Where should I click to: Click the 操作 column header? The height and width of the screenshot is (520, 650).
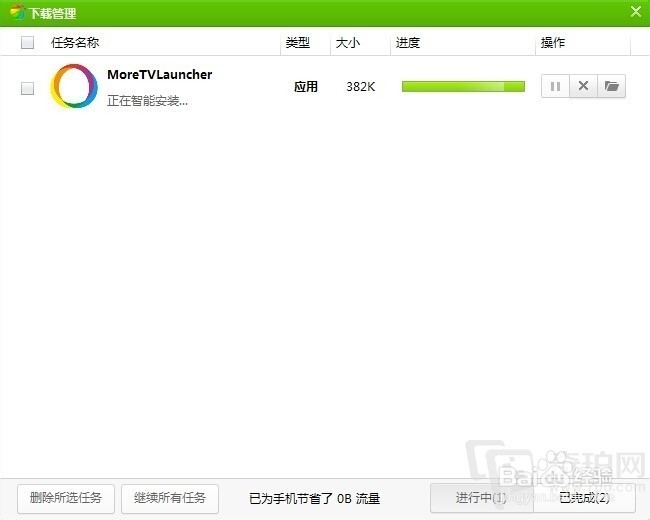click(553, 42)
